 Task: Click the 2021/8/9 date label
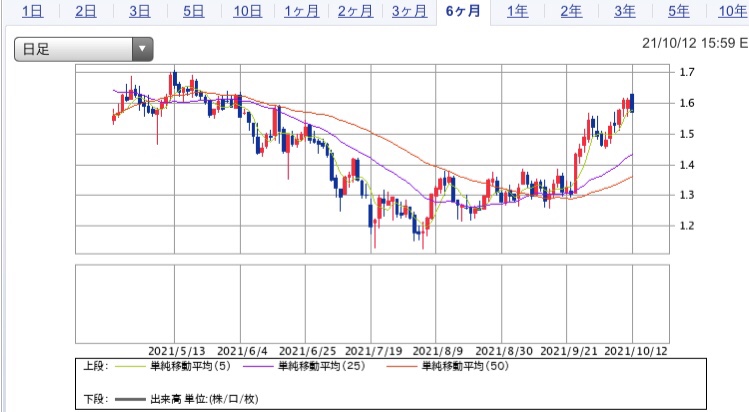[x=438, y=351]
